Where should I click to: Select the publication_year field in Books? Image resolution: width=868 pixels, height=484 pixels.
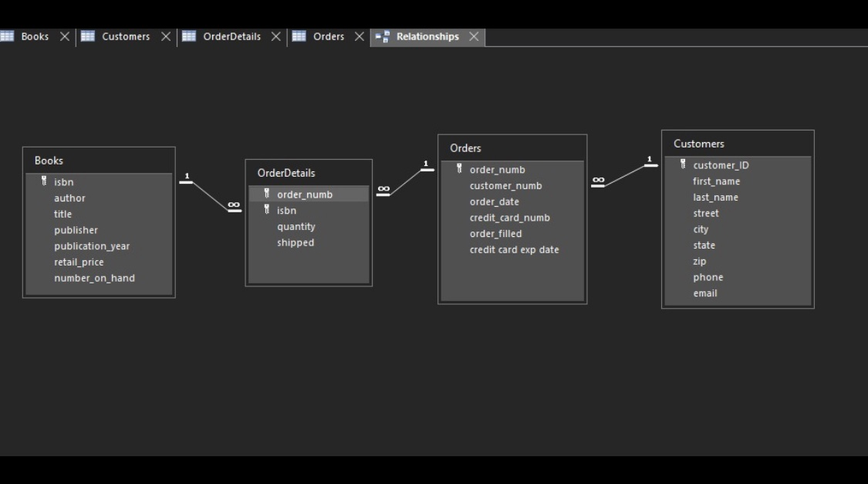click(99, 246)
